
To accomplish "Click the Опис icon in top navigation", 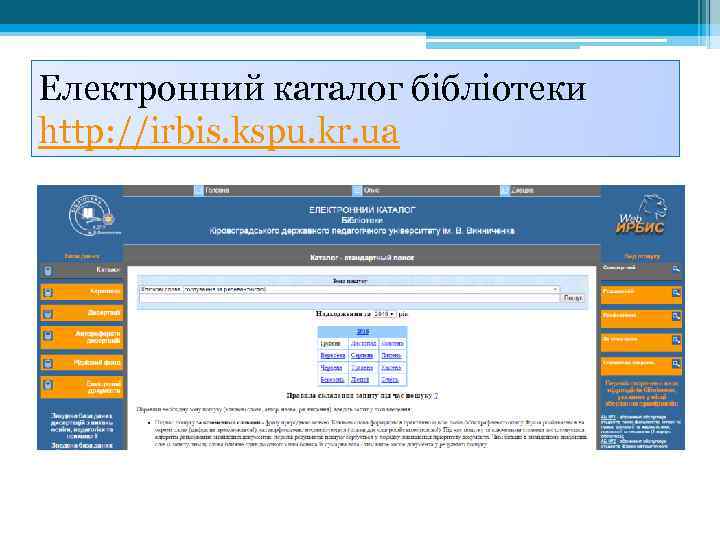I will (357, 190).
